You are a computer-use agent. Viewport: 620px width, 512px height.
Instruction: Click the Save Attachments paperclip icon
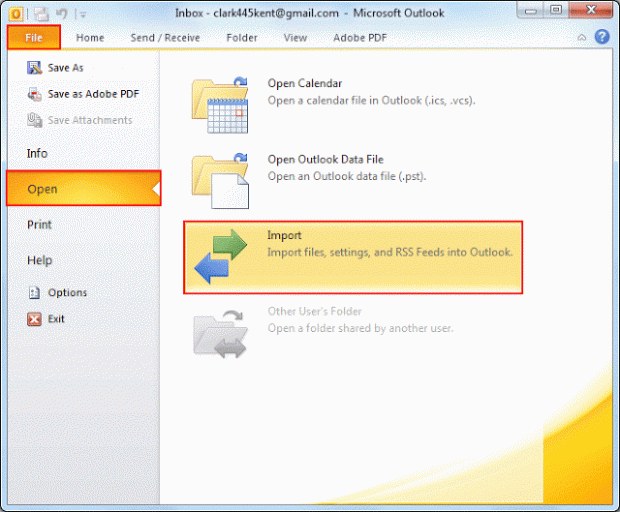[x=34, y=120]
